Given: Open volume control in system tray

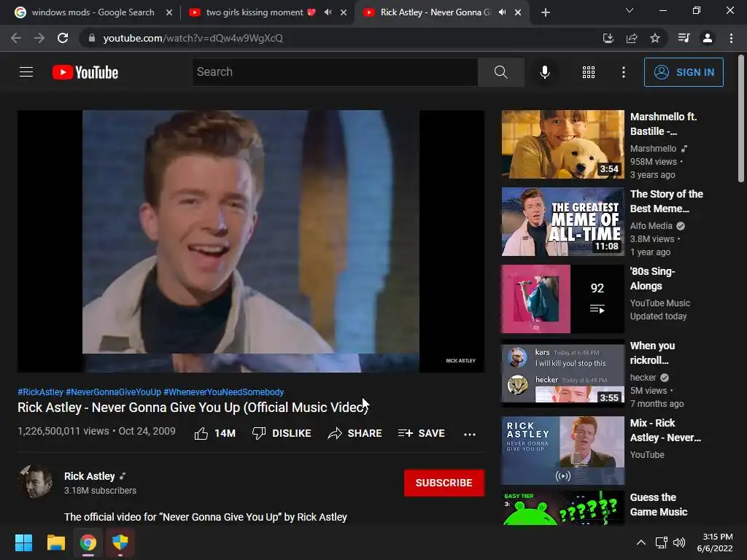Looking at the screenshot, I should tap(679, 542).
